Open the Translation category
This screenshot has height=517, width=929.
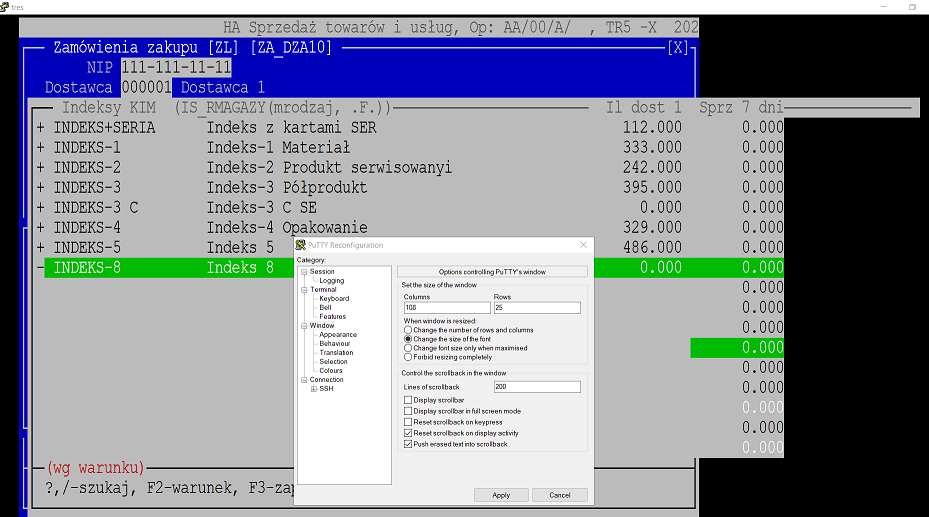[336, 352]
